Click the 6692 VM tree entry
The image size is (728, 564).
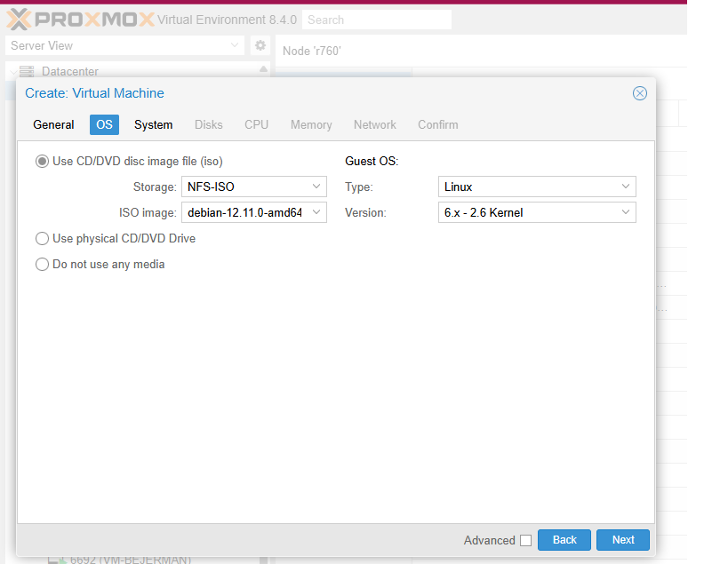point(131,560)
